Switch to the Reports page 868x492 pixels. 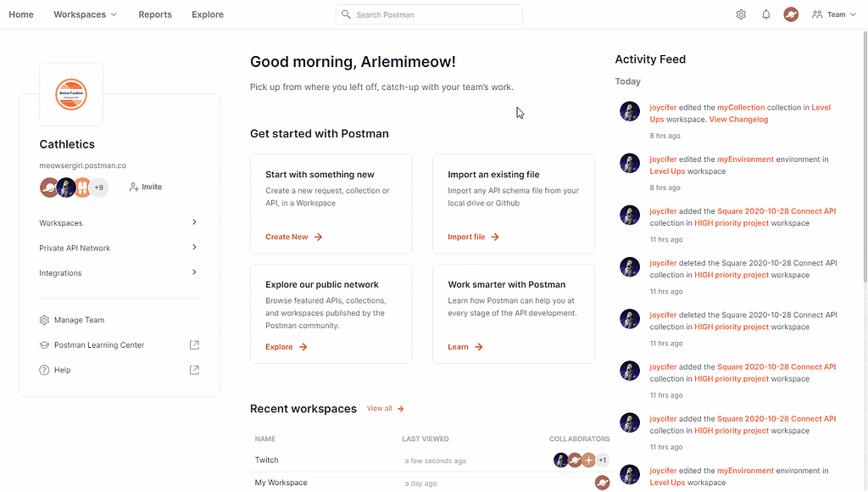tap(154, 14)
